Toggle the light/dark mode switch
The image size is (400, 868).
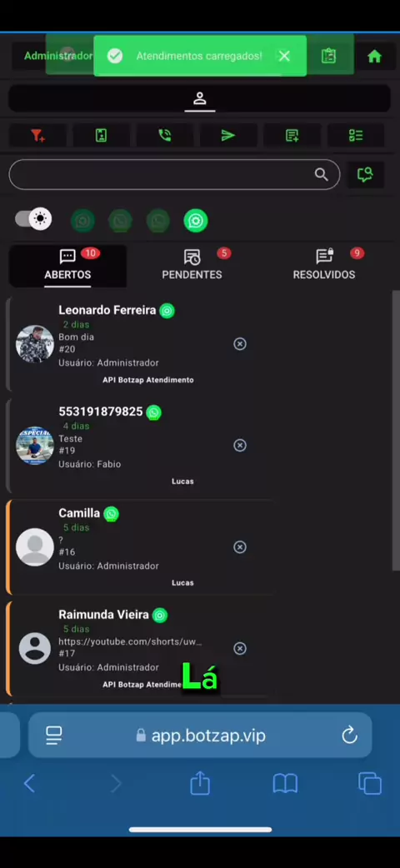click(x=33, y=219)
